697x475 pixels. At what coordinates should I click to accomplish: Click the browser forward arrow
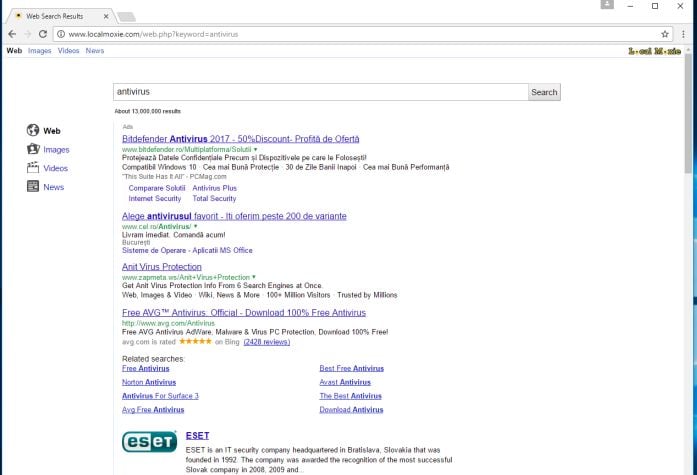pyautogui.click(x=28, y=34)
